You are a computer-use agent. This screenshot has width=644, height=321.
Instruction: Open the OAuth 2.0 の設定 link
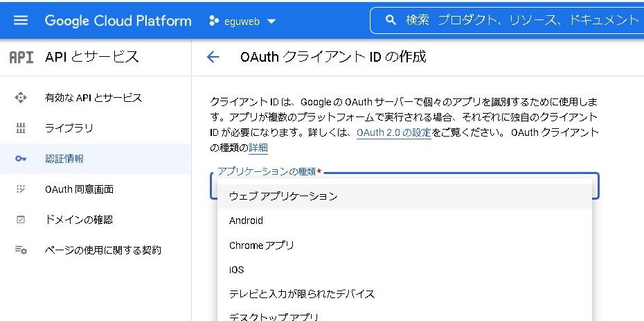click(x=393, y=132)
